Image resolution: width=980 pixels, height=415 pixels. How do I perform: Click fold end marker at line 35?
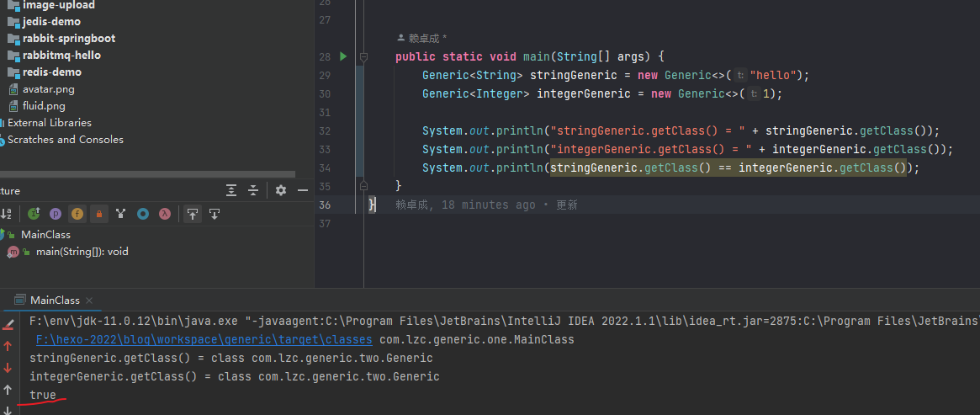tap(363, 186)
